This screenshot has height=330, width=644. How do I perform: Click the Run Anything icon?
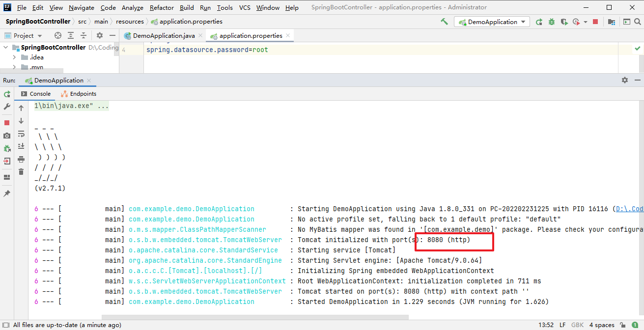[x=626, y=22]
